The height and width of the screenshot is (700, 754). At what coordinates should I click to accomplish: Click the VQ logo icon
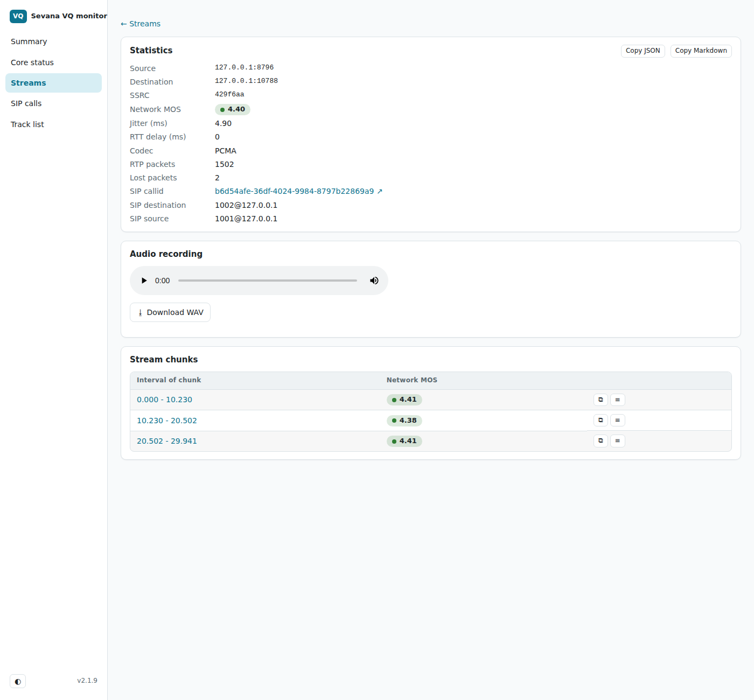click(x=18, y=16)
